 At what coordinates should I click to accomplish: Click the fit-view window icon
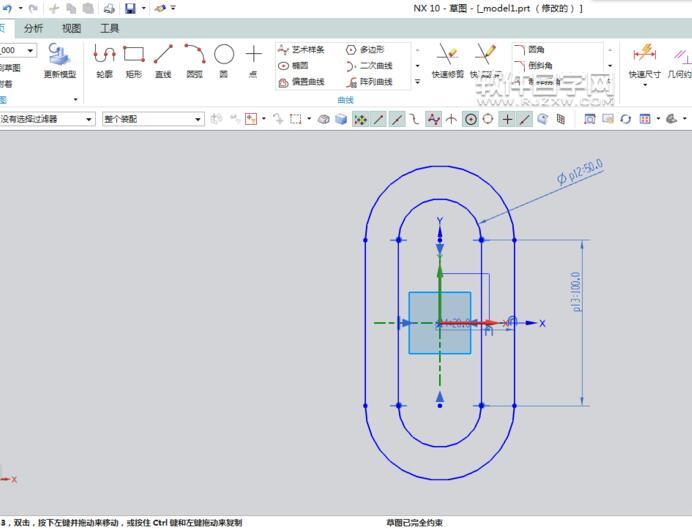tap(590, 119)
